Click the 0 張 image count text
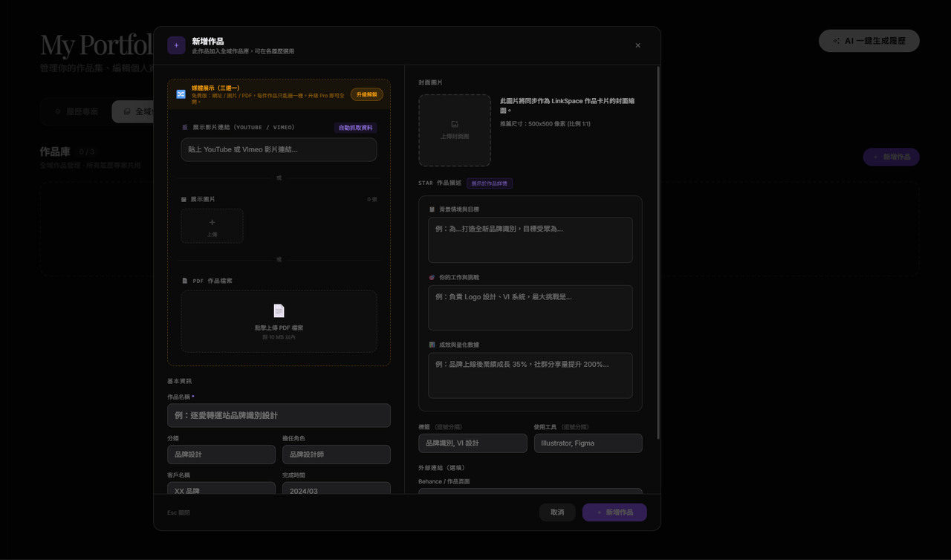Screen dimensions: 951x560 [372, 199]
